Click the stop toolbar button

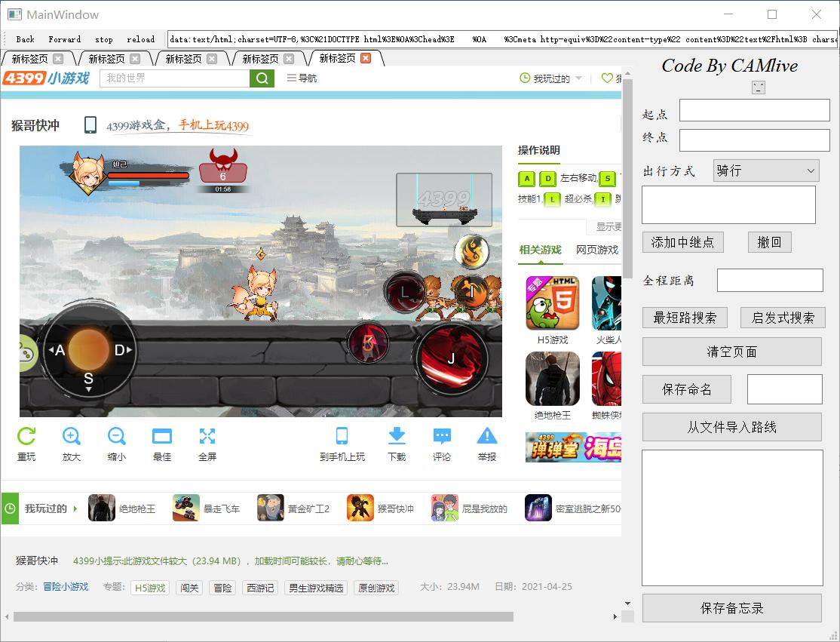pos(104,39)
